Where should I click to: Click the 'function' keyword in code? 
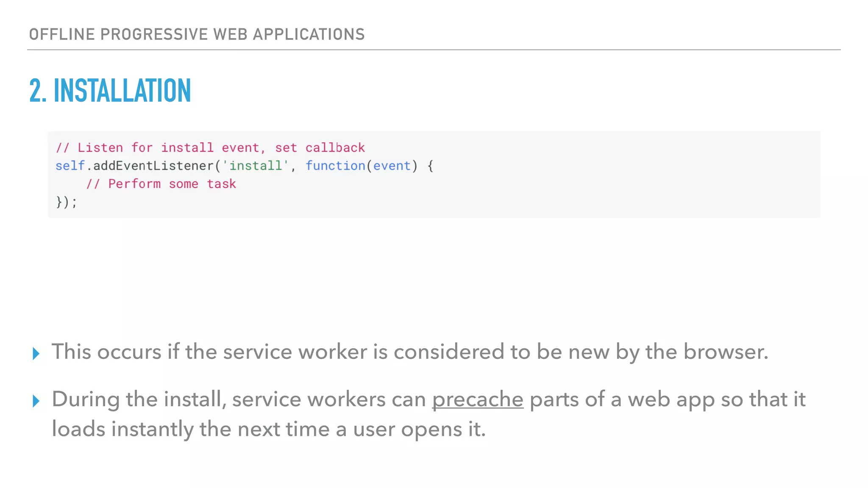(x=335, y=166)
